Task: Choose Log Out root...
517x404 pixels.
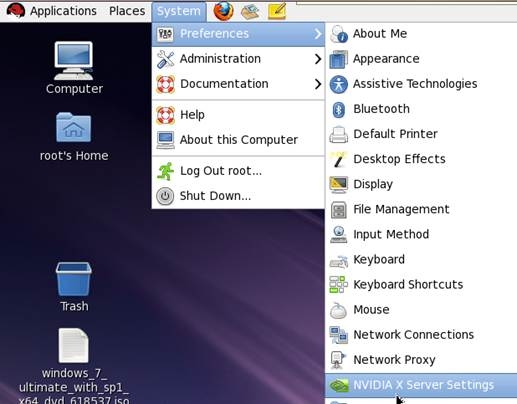Action: 238,171
